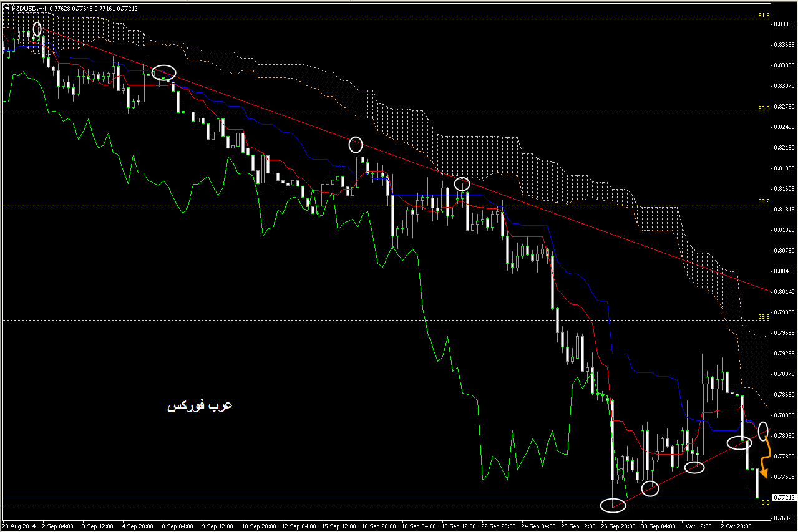Click the 0.82190 price axis label
798x532 pixels.
click(x=785, y=148)
